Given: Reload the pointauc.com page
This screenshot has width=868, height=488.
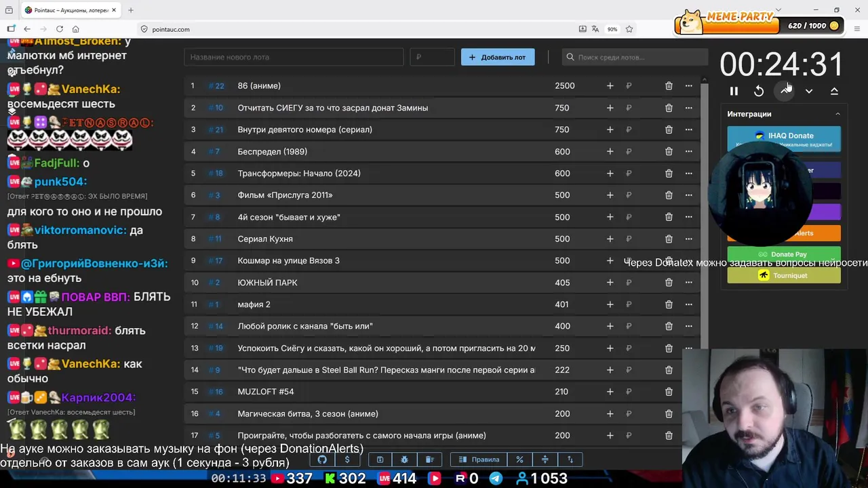Looking at the screenshot, I should click(x=60, y=29).
